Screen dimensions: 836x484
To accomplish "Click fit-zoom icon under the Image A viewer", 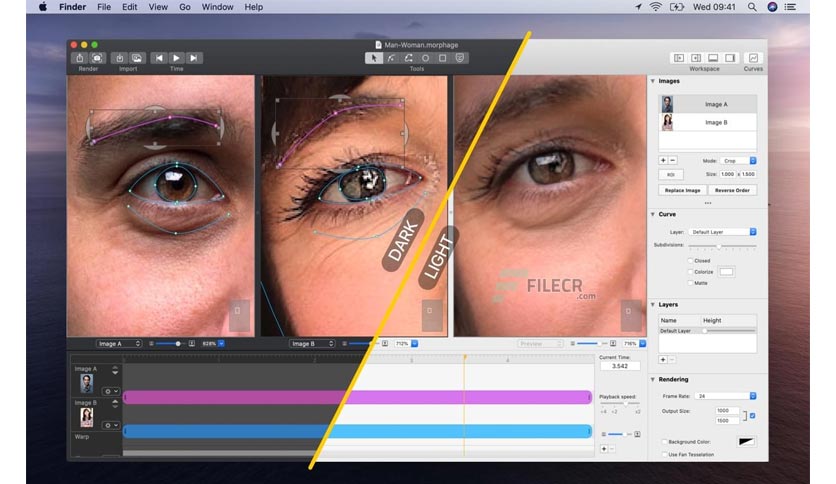I will coord(192,344).
